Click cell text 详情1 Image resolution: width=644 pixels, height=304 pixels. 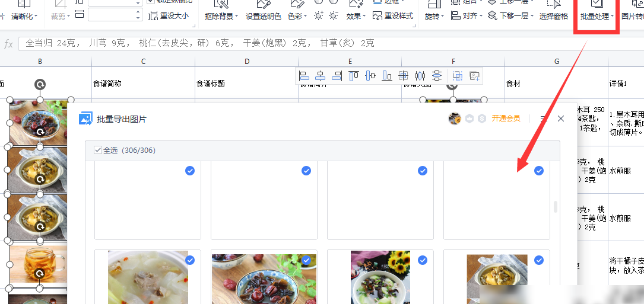click(618, 84)
